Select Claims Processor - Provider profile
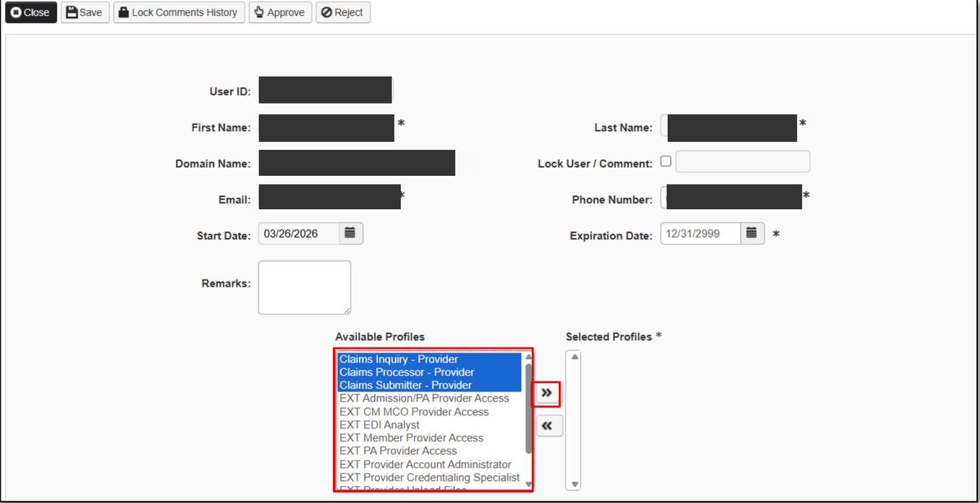Image resolution: width=980 pixels, height=503 pixels. (429, 372)
